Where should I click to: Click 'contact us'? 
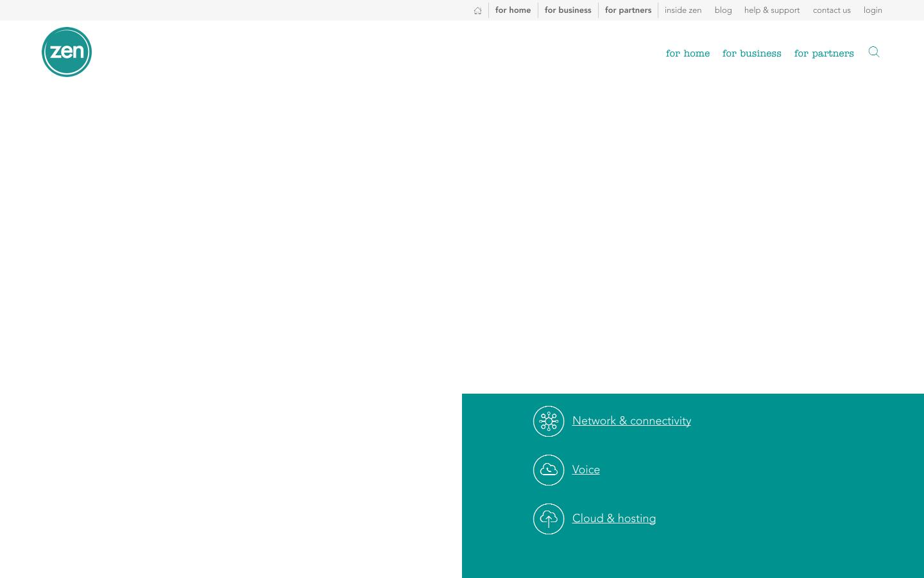[x=832, y=10]
